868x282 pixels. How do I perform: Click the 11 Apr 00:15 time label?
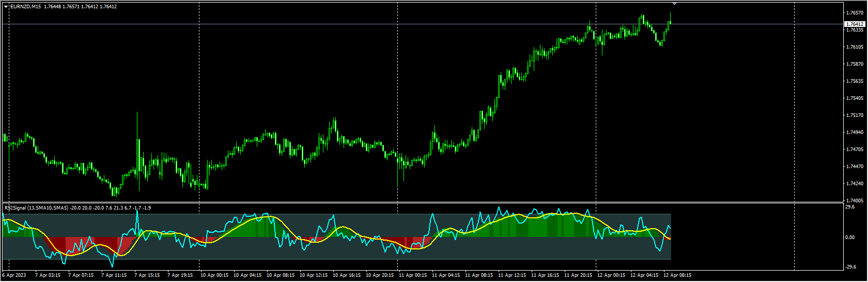tap(413, 275)
